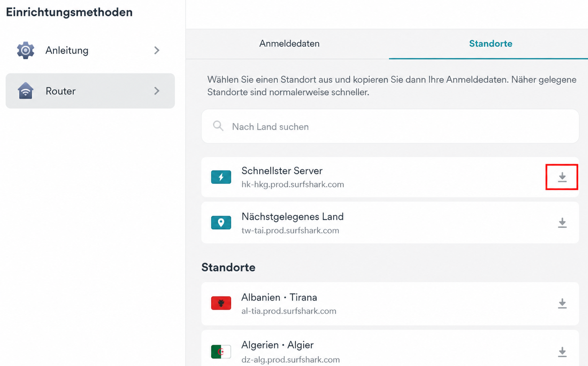Viewport: 588px width, 366px height.
Task: Choose the Albanien Tirana location row
Action: pyautogui.click(x=390, y=304)
